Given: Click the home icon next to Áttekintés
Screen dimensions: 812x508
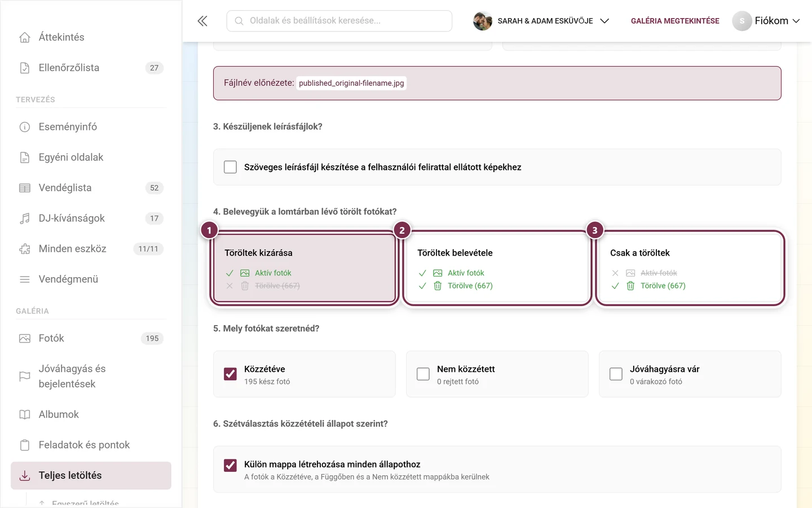Looking at the screenshot, I should 25,37.
